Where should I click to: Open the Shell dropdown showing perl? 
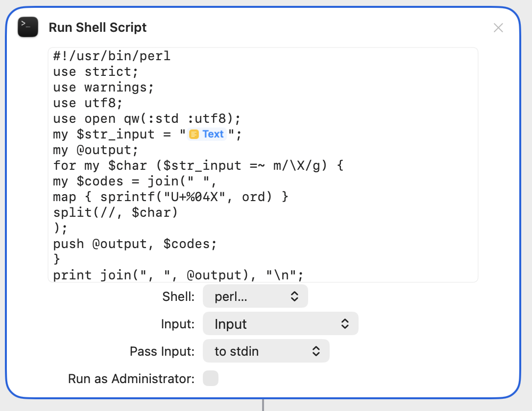(x=255, y=297)
